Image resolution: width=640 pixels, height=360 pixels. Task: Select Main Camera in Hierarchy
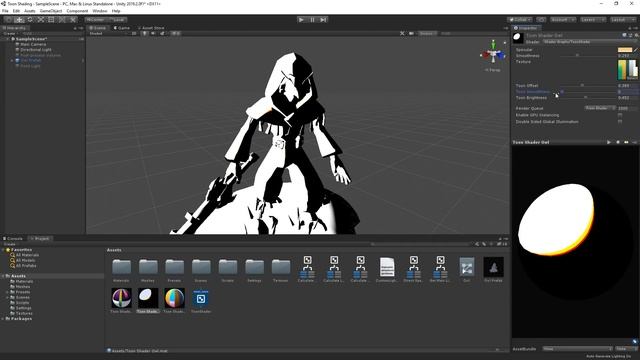click(33, 44)
